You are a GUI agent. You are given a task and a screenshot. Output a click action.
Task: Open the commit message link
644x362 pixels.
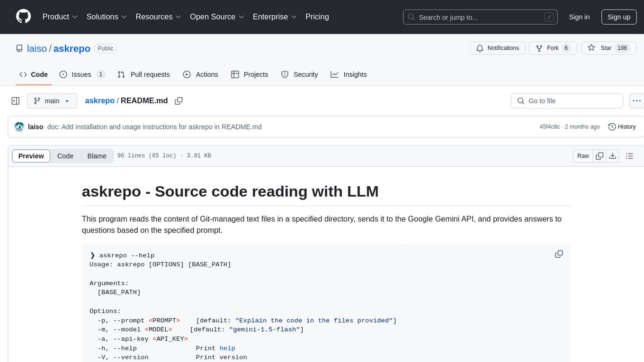click(x=154, y=127)
